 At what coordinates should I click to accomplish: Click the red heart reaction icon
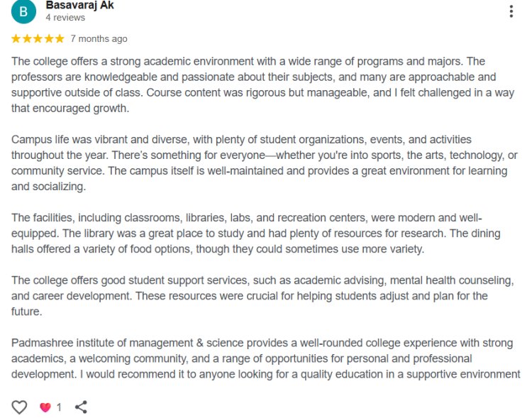click(45, 407)
